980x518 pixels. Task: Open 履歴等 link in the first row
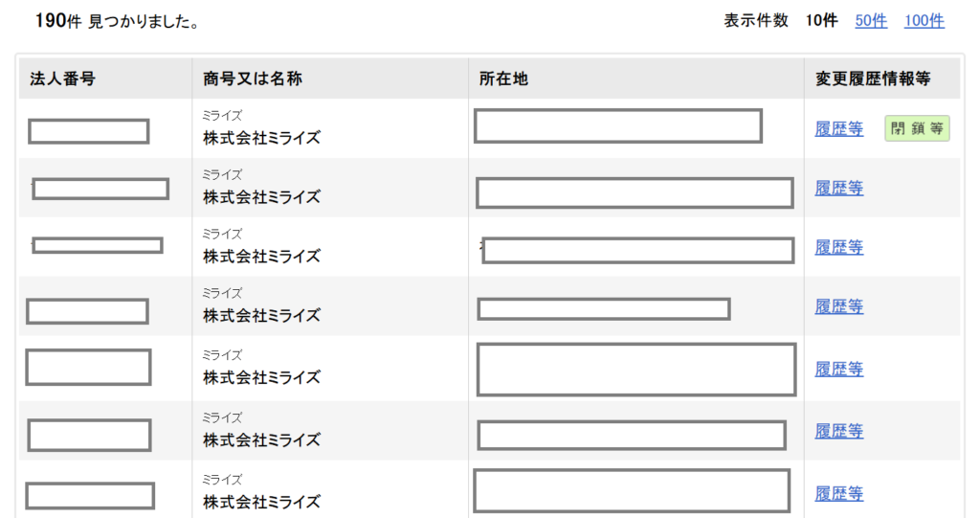tap(838, 129)
